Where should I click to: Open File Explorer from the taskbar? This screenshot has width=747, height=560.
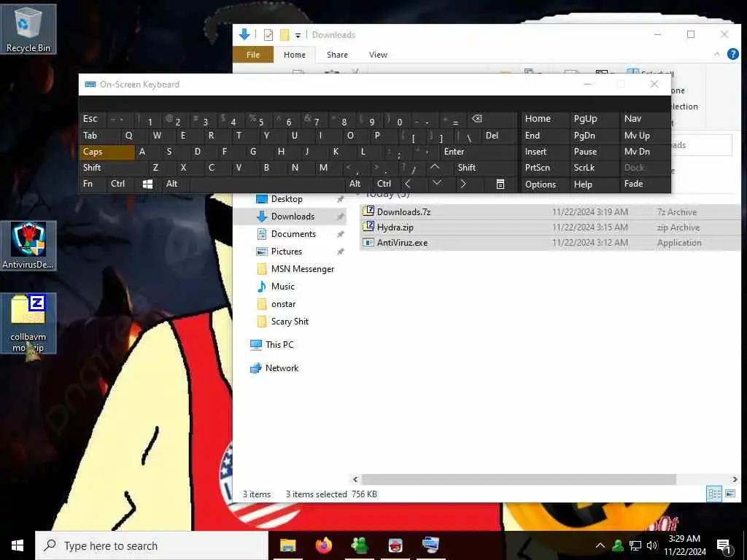pos(287,545)
